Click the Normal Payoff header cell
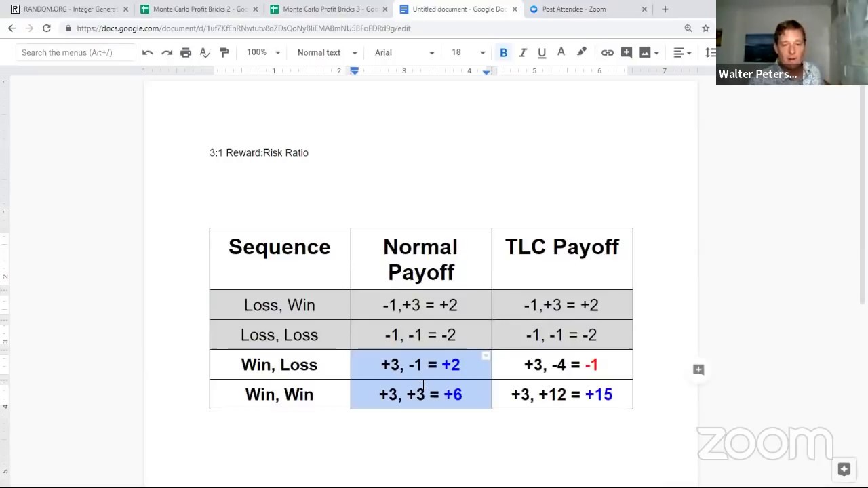This screenshot has height=488, width=868. tap(421, 259)
